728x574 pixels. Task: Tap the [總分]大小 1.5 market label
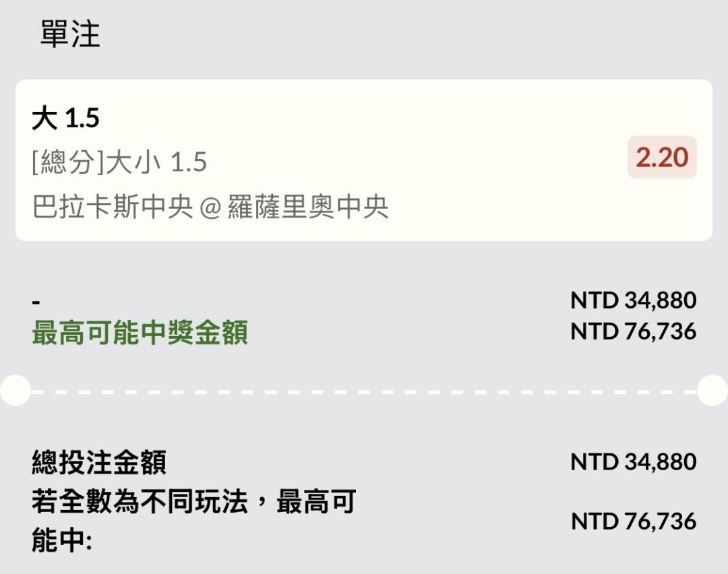coord(119,162)
